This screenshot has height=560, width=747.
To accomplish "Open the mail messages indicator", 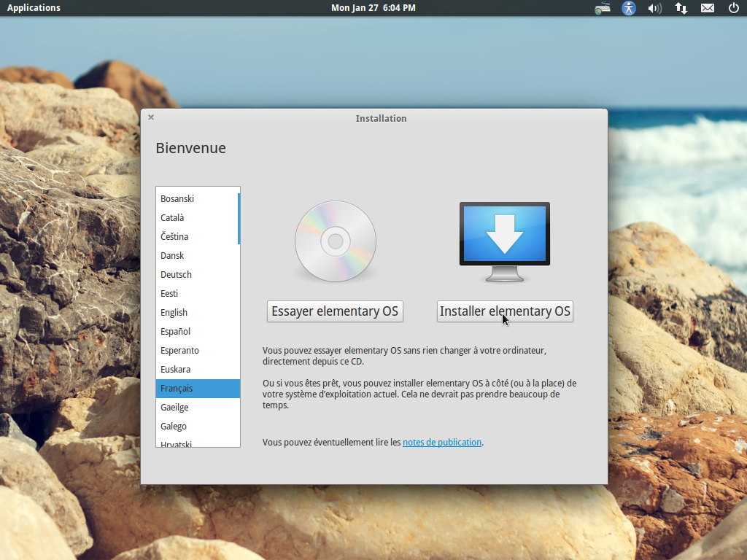I will [708, 8].
